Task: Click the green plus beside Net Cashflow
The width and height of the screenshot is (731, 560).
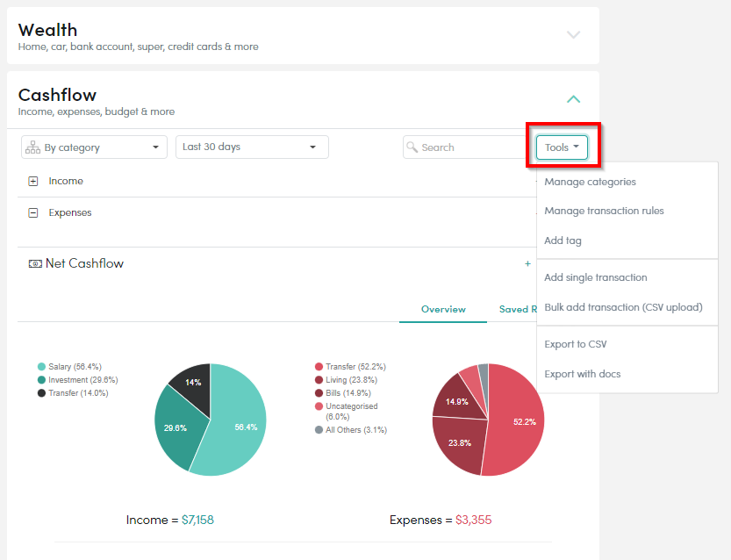Action: click(527, 263)
